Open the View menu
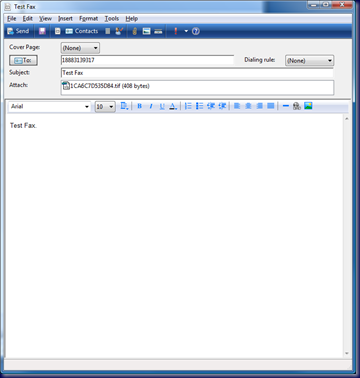Viewport: 360px width, 378px height. 45,19
